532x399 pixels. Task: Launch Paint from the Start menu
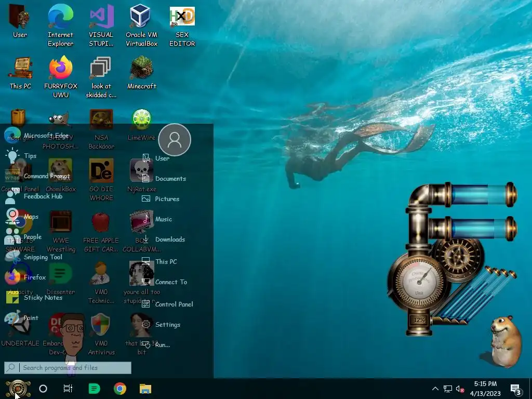click(22, 318)
